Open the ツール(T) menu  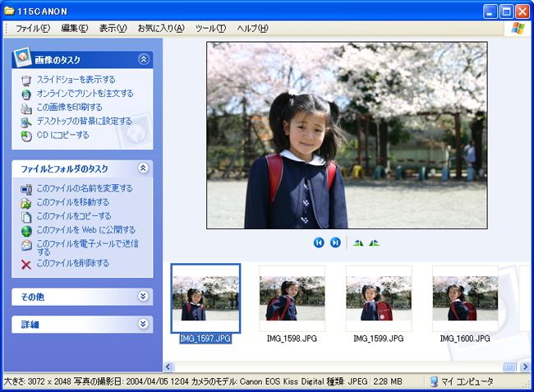pos(210,28)
